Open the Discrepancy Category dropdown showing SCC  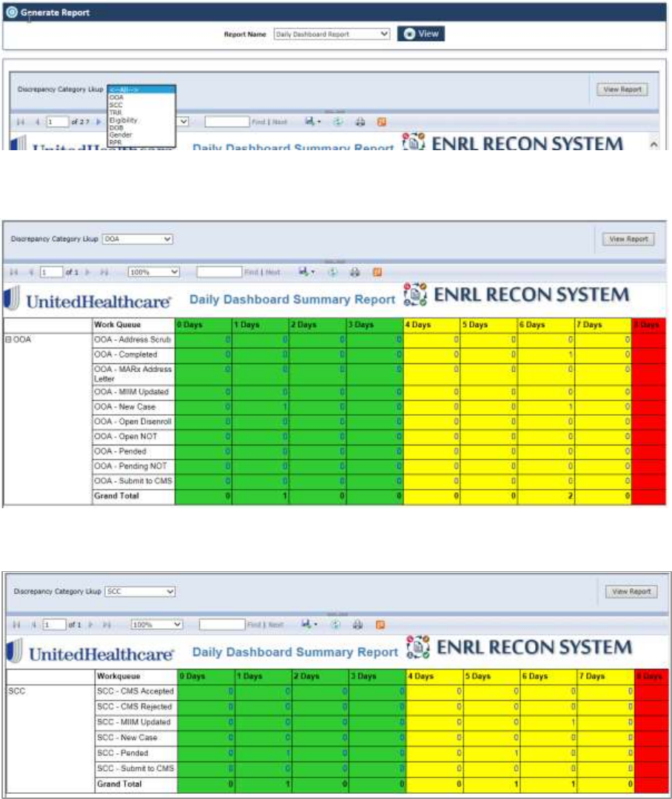(140, 592)
